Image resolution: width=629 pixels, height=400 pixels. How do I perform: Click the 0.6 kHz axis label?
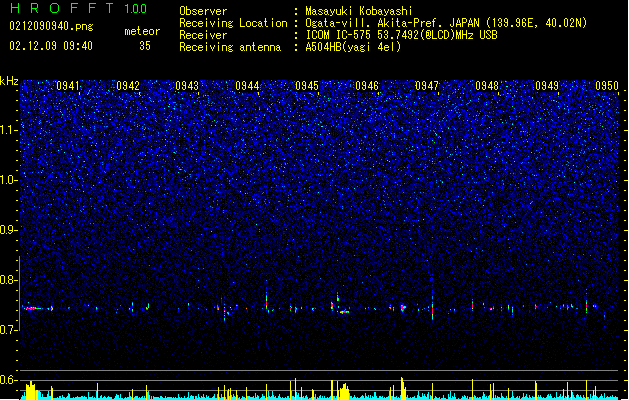(9, 380)
